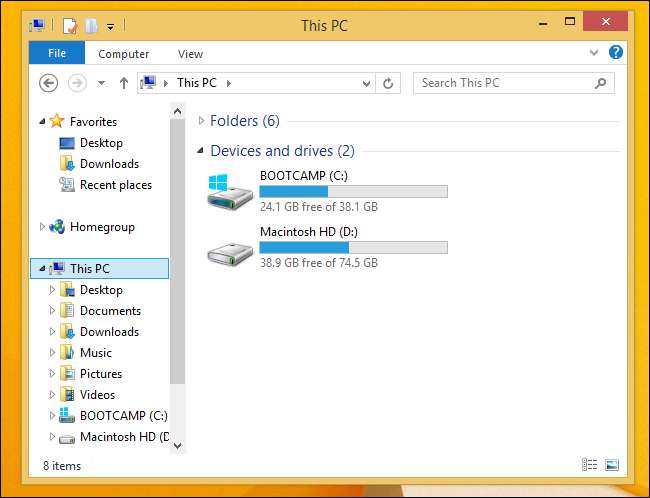
Task: Click in the Search This PC field
Action: pyautogui.click(x=505, y=83)
